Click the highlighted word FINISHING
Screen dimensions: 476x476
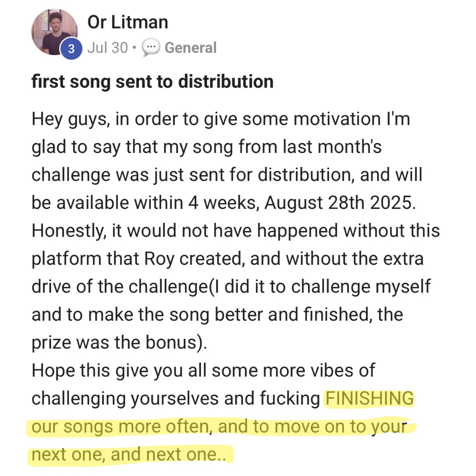369,398
